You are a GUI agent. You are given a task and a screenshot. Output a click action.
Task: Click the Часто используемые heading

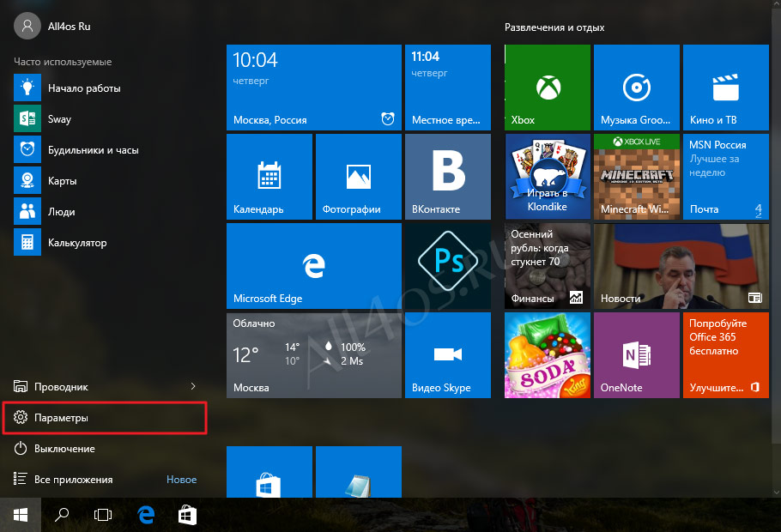[x=63, y=62]
